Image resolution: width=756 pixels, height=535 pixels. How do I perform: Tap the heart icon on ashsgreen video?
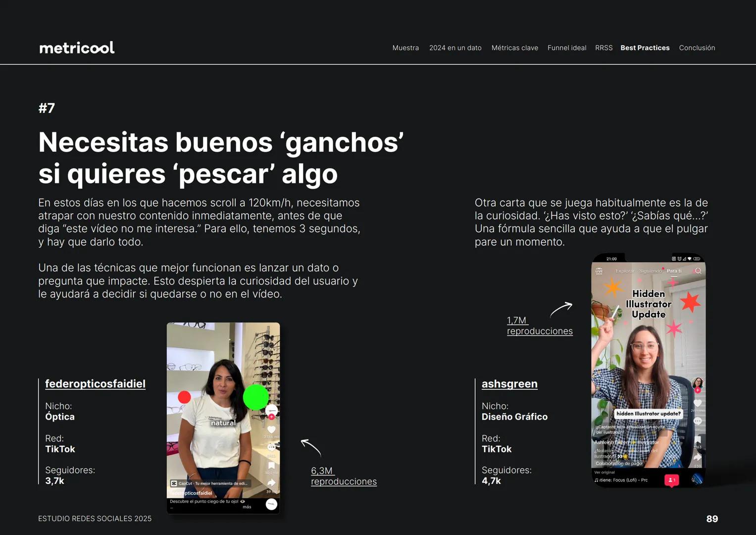(x=698, y=403)
